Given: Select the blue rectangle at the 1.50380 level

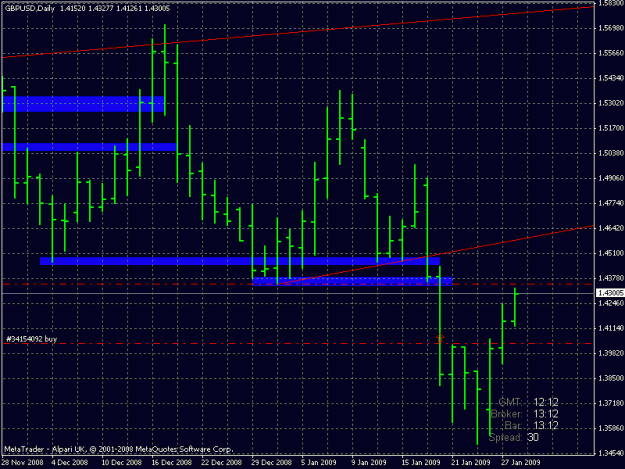Looking at the screenshot, I should (90, 147).
